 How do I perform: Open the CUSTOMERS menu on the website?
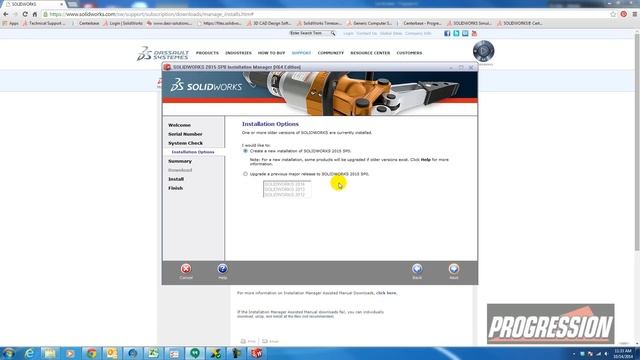click(x=409, y=53)
